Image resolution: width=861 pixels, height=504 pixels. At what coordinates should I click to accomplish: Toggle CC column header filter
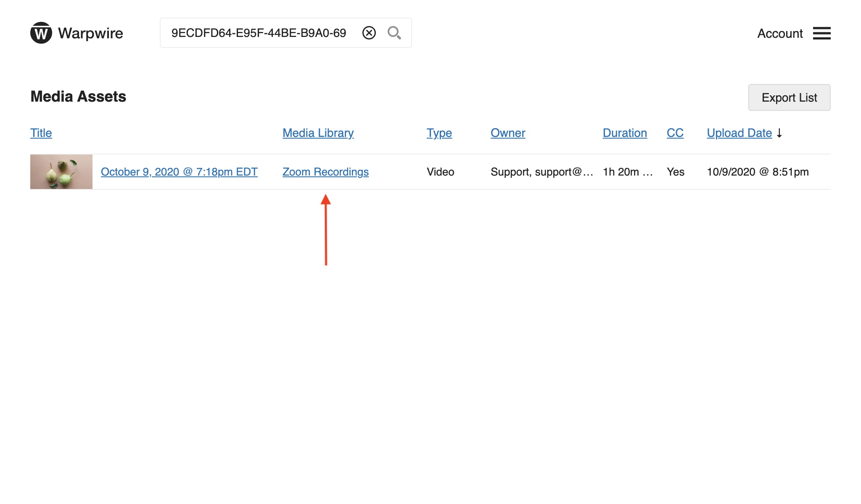(x=675, y=133)
